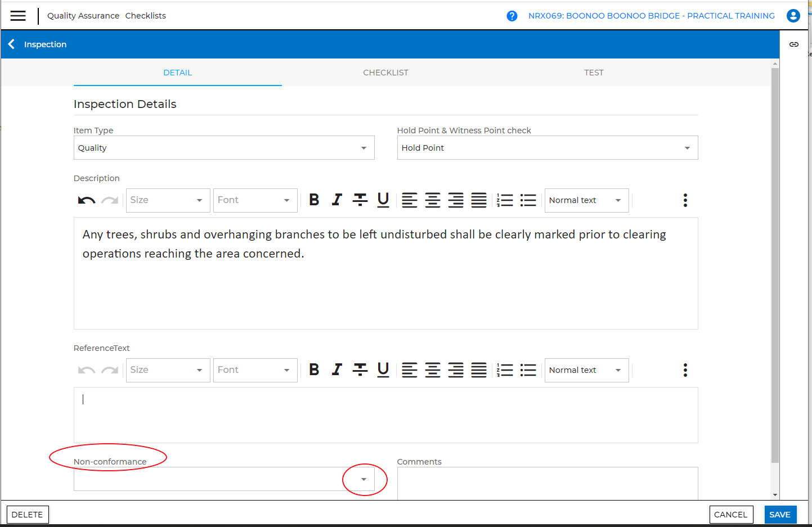Switch to the CHECKLIST tab
This screenshot has height=527, width=812.
point(385,73)
